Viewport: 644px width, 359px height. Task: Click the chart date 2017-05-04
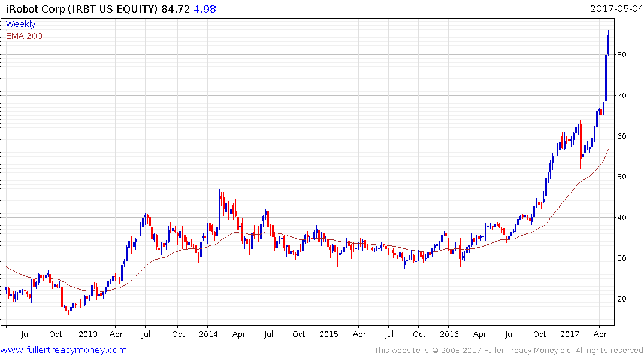616,8
